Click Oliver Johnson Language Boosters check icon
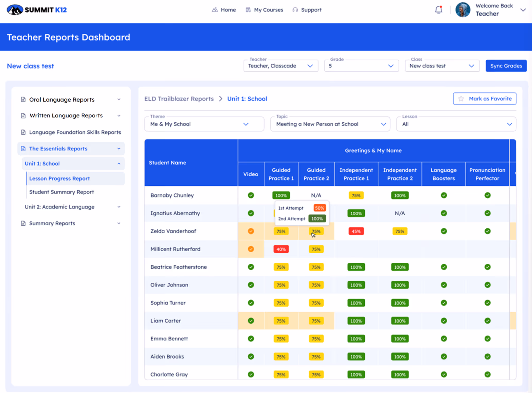The height and width of the screenshot is (393, 532). pyautogui.click(x=444, y=285)
